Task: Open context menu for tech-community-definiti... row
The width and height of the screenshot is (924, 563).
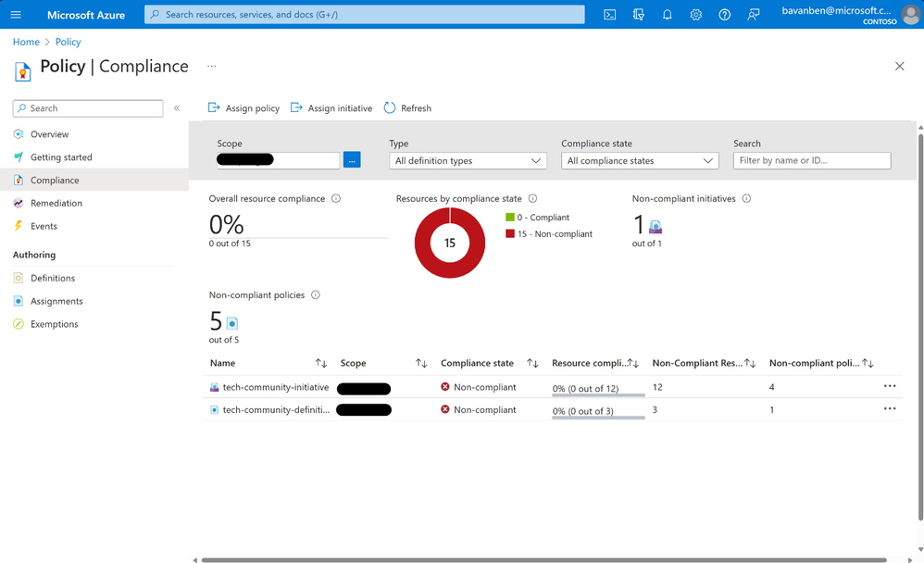Action: tap(890, 408)
